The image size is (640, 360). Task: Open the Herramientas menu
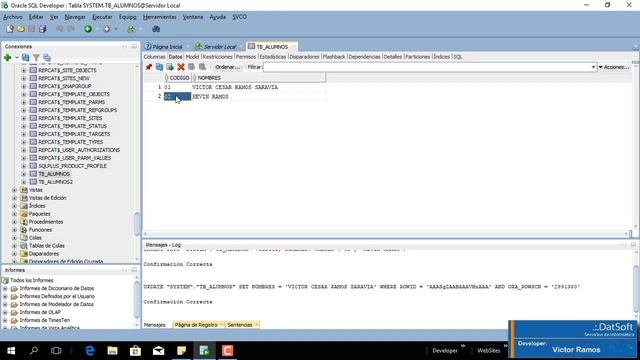coord(160,17)
